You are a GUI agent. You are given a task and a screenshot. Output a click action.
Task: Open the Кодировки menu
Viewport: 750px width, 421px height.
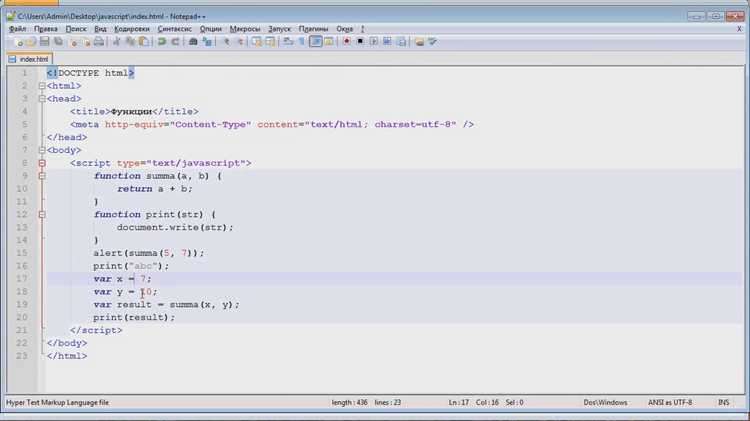(x=132, y=29)
